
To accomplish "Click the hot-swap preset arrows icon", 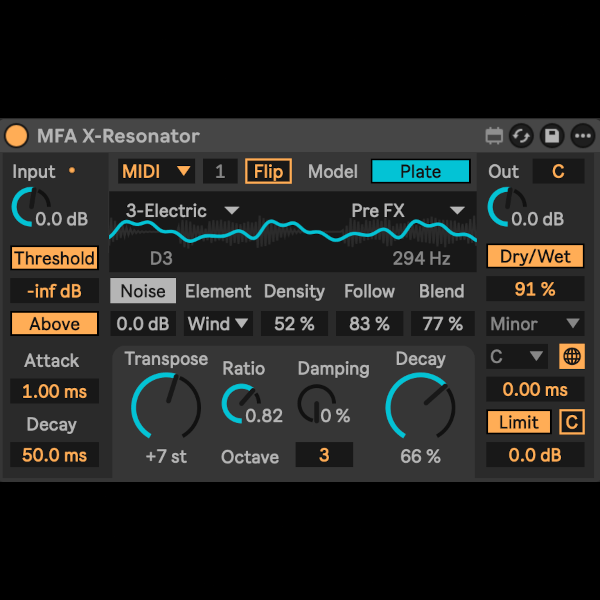I will 521,136.
